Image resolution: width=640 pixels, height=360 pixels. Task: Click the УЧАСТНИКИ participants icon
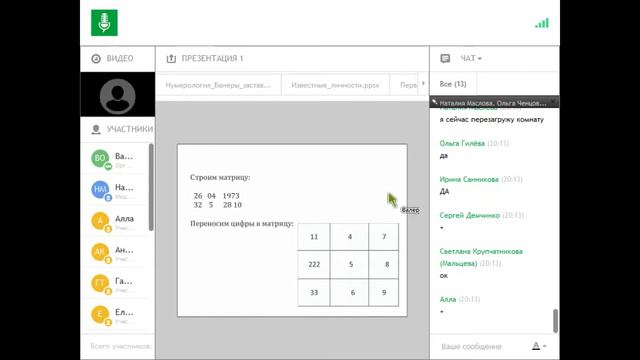[x=96, y=129]
